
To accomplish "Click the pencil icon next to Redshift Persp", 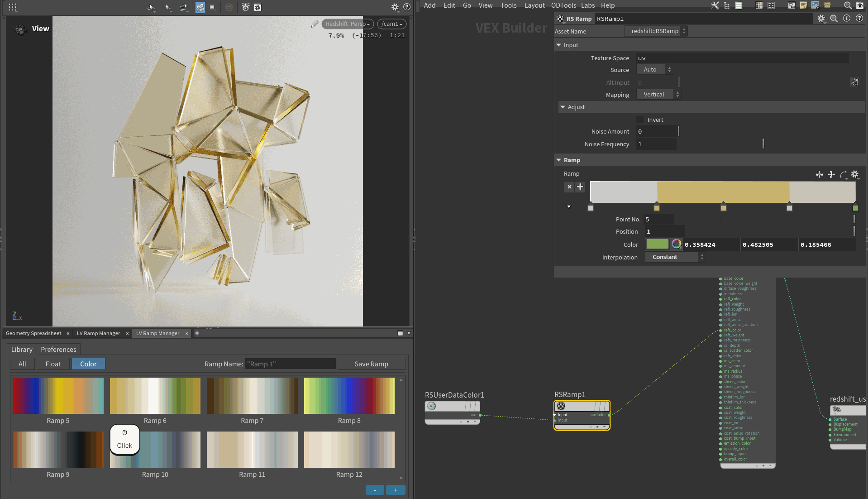I will pos(315,24).
